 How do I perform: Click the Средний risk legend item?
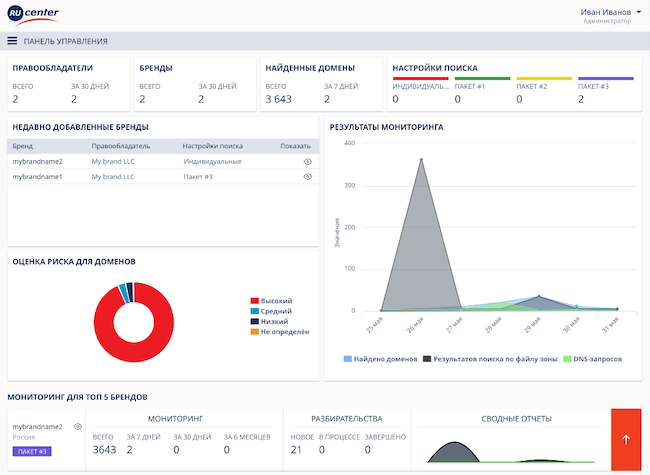(270, 311)
